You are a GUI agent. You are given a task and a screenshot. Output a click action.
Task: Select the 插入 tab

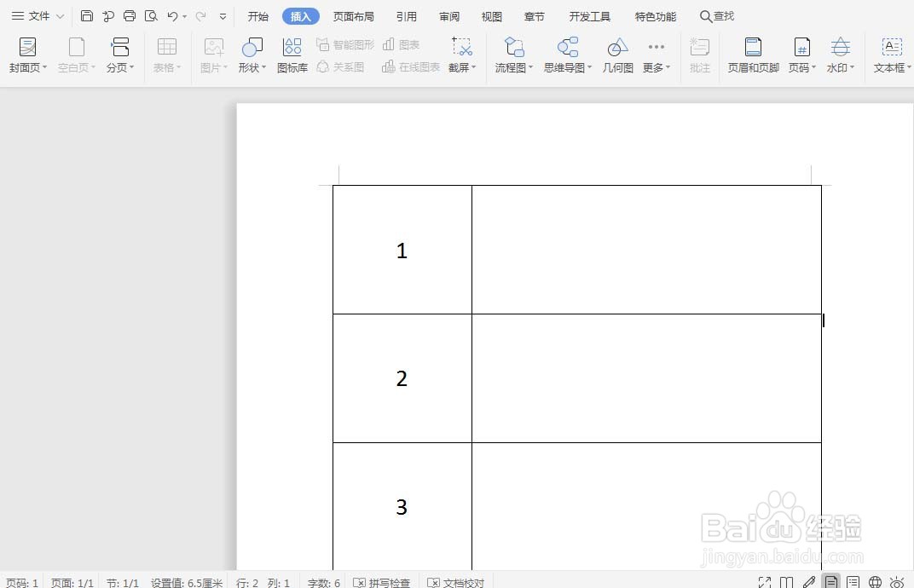point(301,17)
